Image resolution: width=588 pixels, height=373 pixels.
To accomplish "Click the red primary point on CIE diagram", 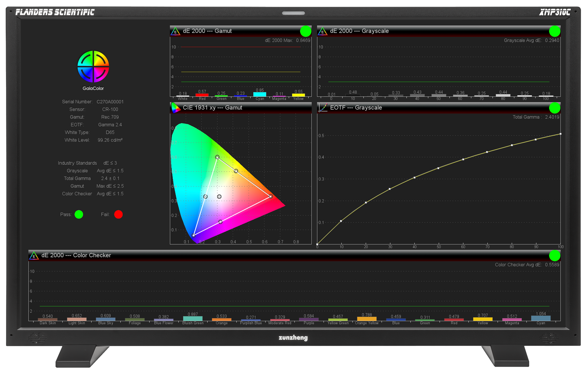I will (271, 196).
